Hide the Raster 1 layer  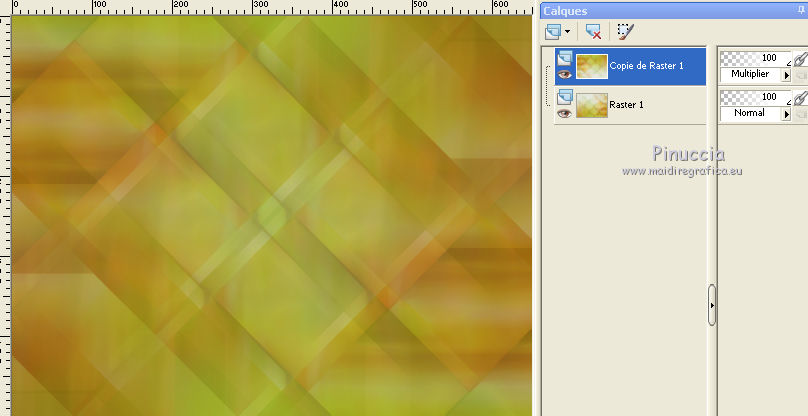tap(564, 113)
